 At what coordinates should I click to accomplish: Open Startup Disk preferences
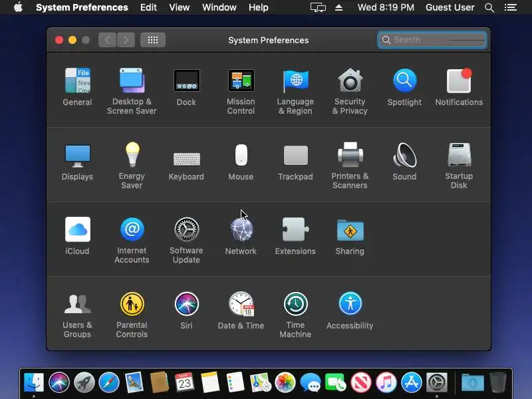point(459,166)
